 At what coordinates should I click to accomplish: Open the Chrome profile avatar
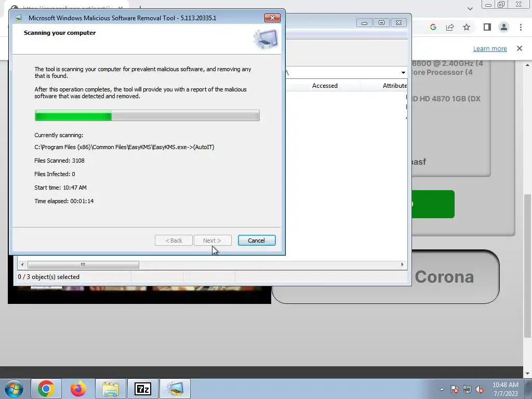tap(504, 27)
